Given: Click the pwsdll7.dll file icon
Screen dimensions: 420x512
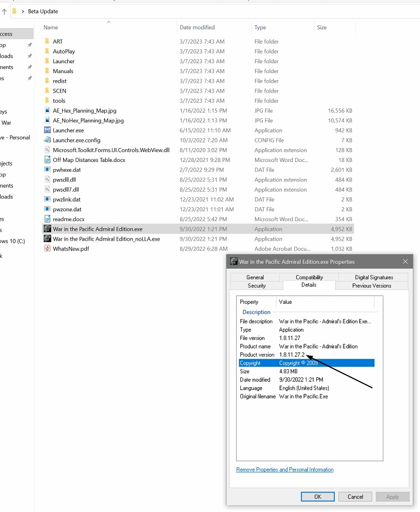Looking at the screenshot, I should 47,189.
